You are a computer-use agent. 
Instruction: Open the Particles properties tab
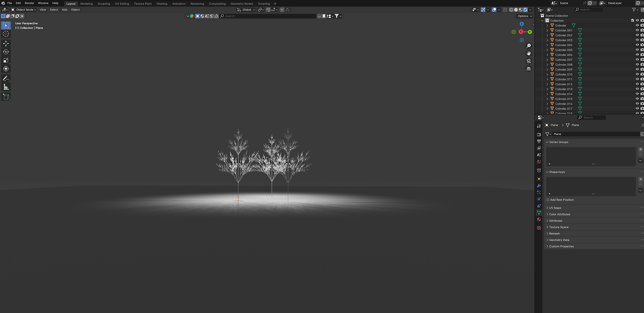539,193
